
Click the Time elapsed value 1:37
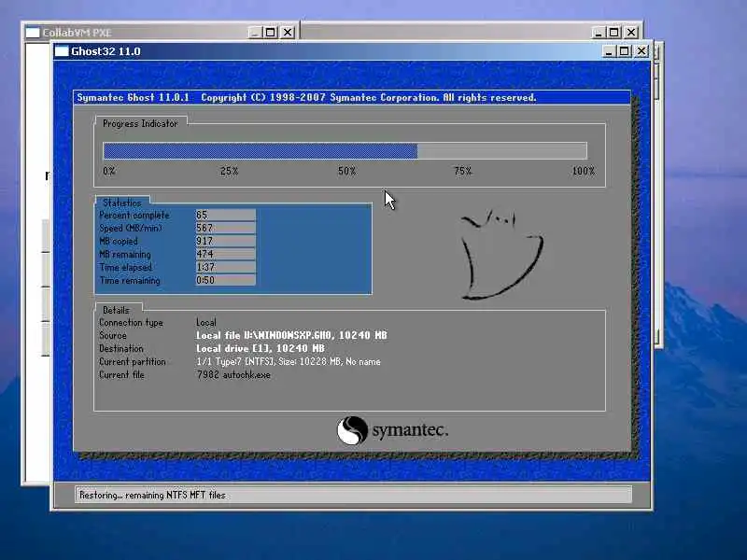225,267
